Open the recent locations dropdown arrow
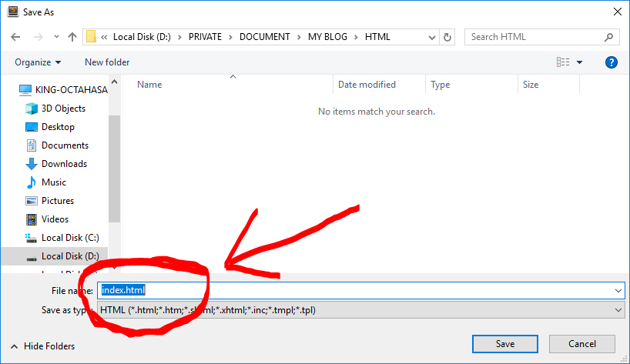 pos(56,37)
